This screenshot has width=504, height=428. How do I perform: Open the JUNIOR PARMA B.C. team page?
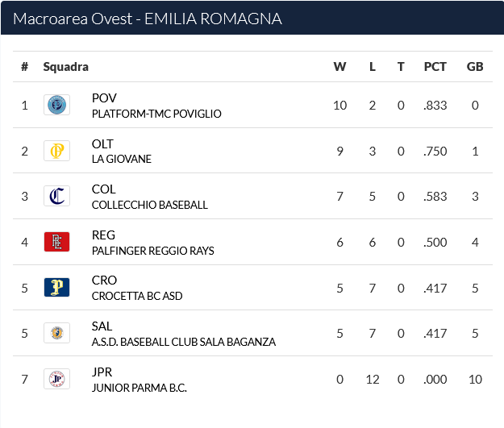click(x=140, y=388)
